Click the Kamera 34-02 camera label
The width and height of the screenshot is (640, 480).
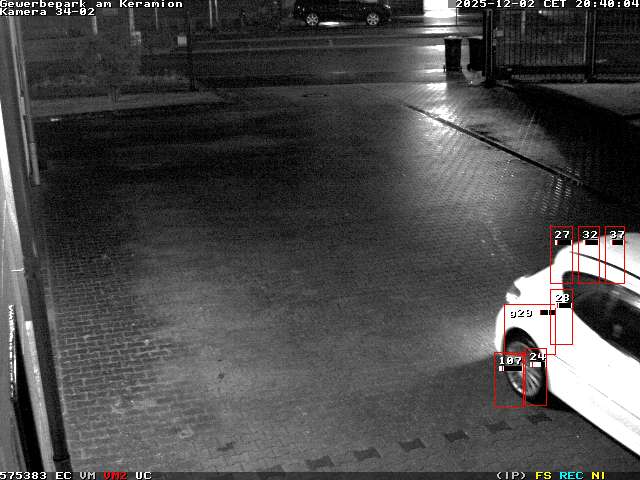48,12
